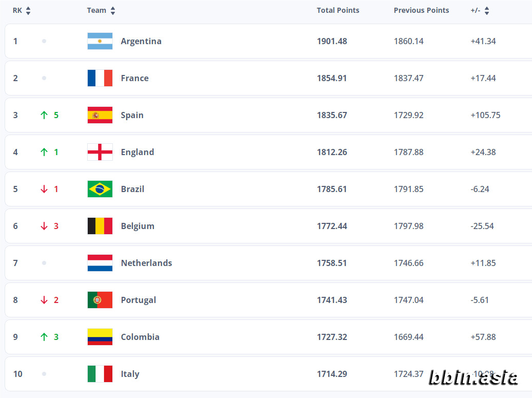Open the Italy team name link

click(x=130, y=374)
